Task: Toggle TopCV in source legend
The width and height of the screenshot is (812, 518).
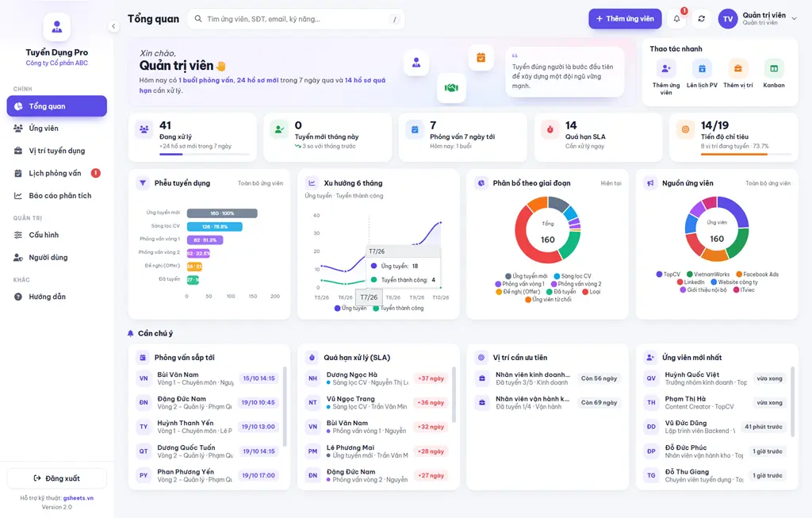Action: (668, 274)
